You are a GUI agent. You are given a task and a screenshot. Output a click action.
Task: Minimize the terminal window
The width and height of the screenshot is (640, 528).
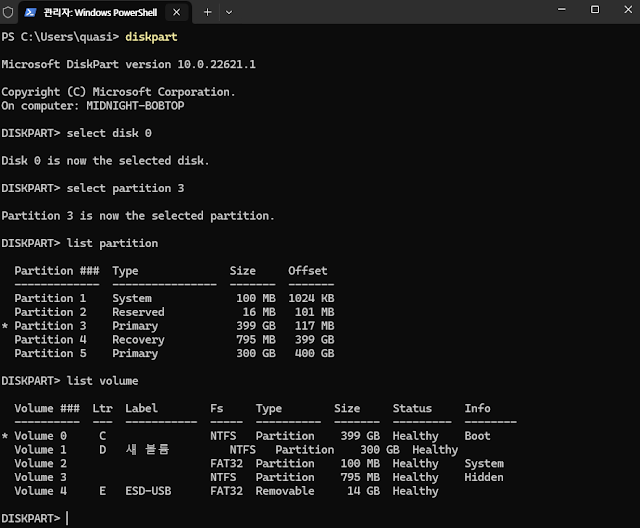[x=562, y=9]
